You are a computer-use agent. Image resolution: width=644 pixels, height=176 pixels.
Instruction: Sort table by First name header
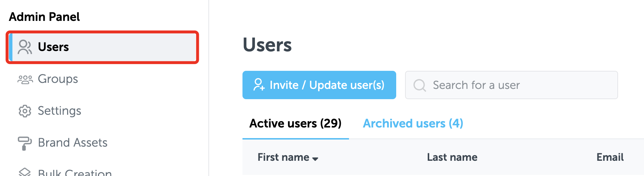[283, 157]
